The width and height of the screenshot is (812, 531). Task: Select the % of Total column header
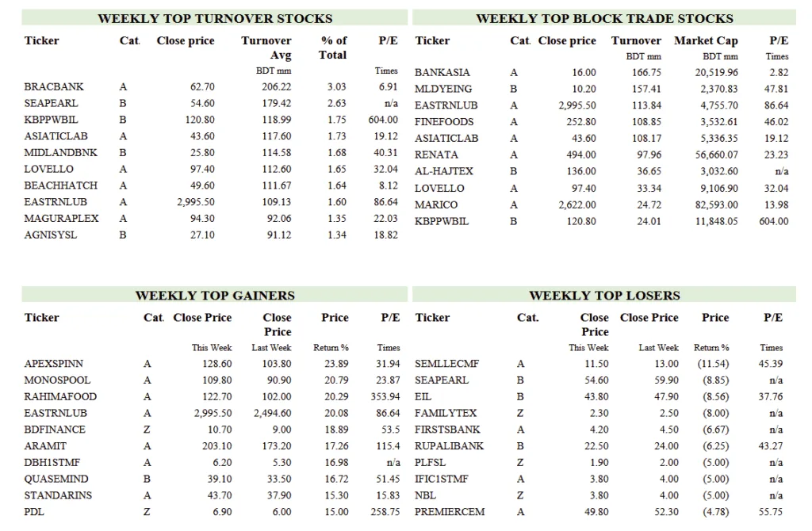334,48
